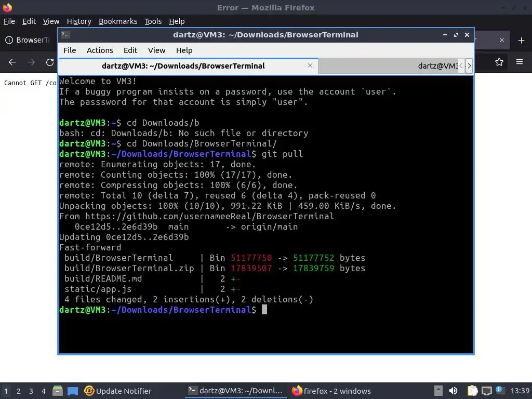Image resolution: width=532 pixels, height=399 pixels.
Task: Switch to workspace 4
Action: 44,391
